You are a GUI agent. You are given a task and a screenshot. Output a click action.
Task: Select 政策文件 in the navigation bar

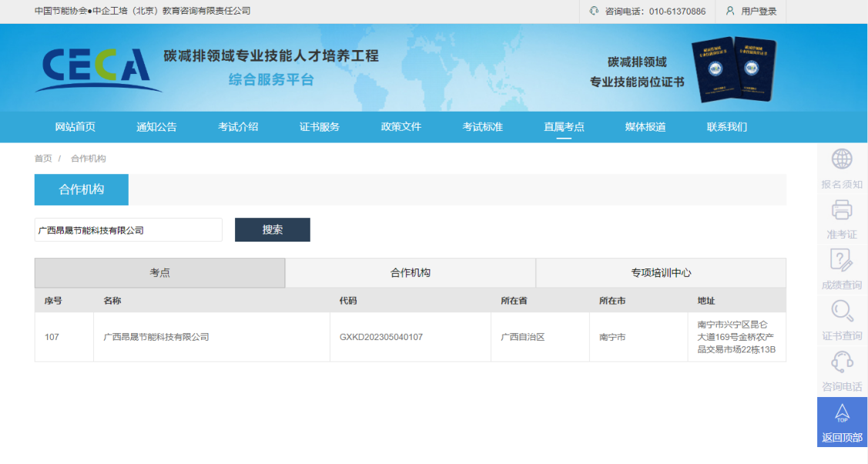[400, 127]
